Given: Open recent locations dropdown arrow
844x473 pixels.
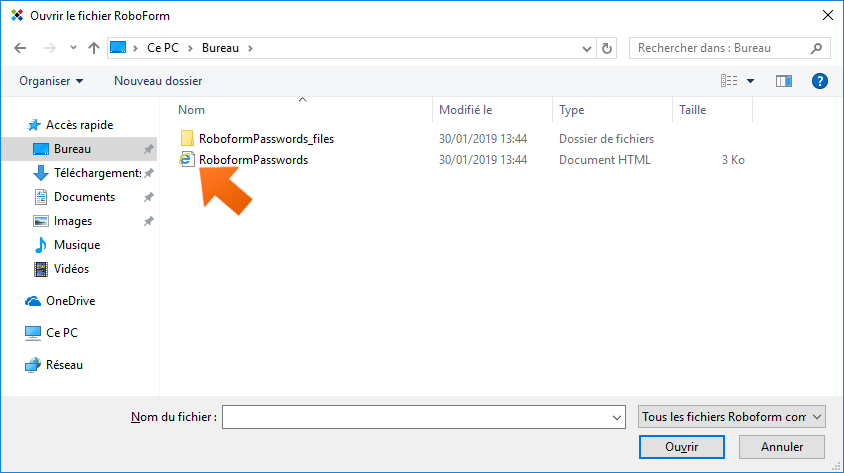Looking at the screenshot, I should [x=73, y=48].
